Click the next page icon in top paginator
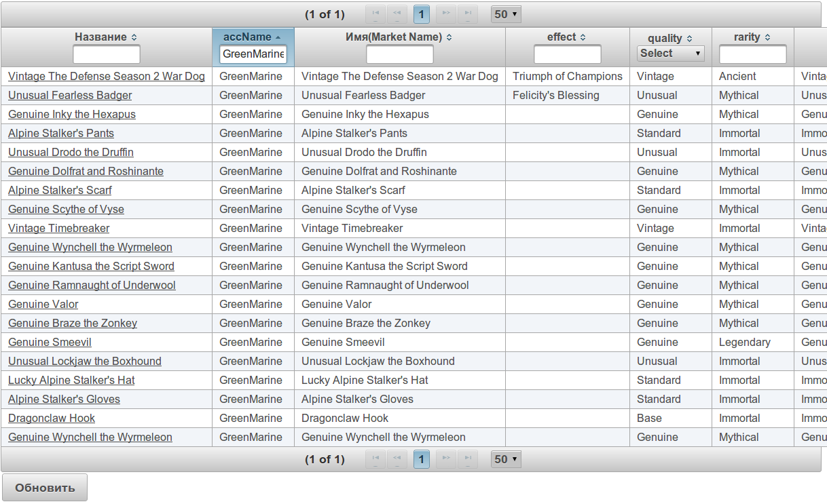 click(445, 14)
